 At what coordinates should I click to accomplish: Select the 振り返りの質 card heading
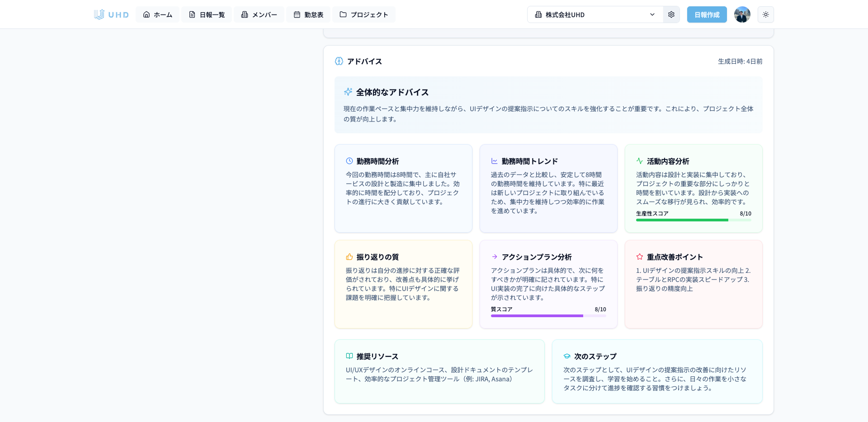point(378,257)
